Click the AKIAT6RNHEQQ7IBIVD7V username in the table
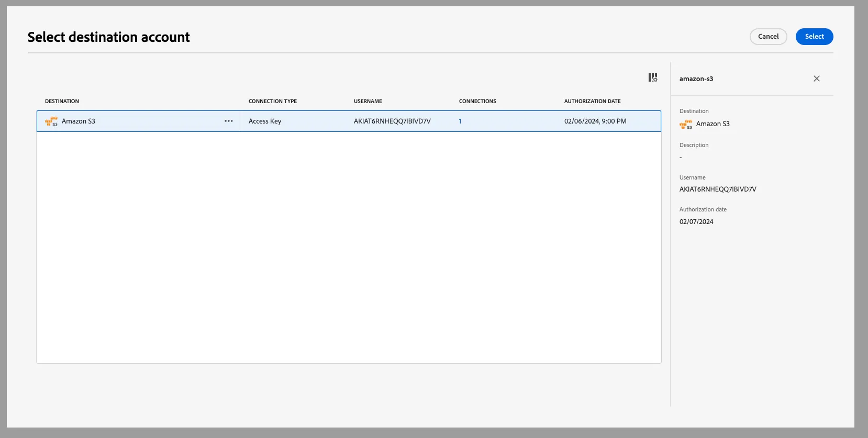The width and height of the screenshot is (868, 438). (x=392, y=121)
